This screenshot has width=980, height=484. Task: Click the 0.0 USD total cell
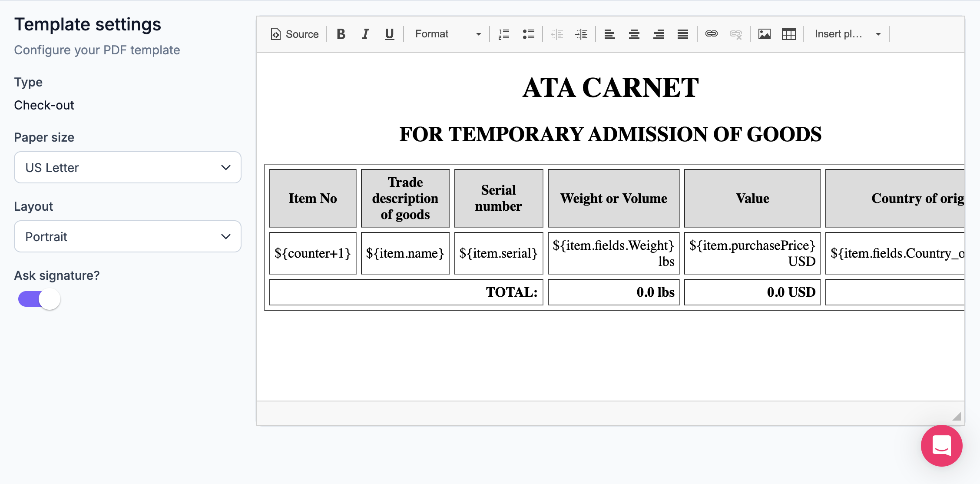point(752,292)
